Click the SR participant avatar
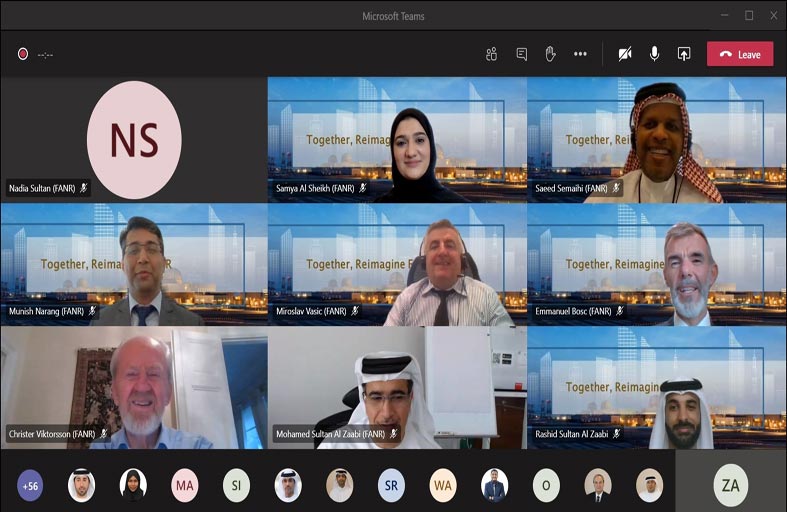This screenshot has width=787, height=512. [391, 485]
